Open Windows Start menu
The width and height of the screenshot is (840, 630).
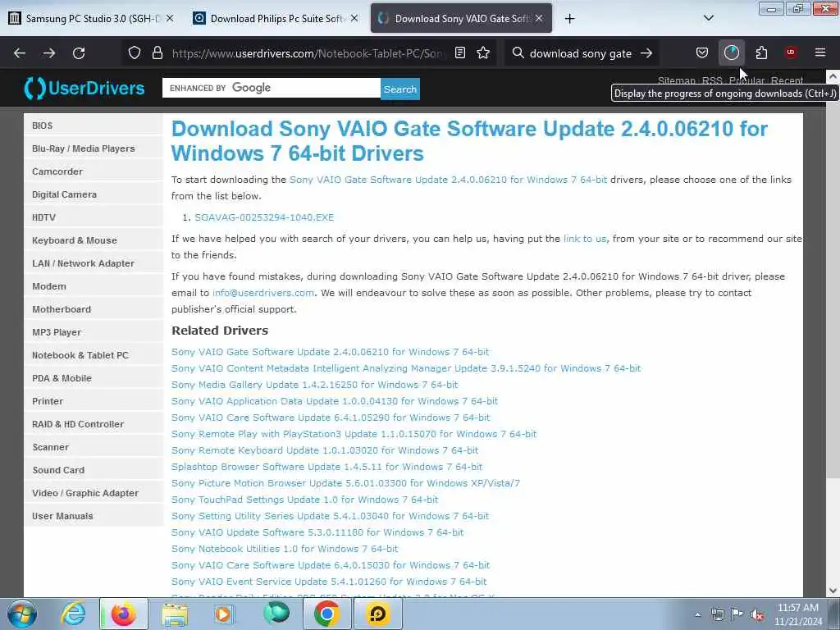coord(22,614)
